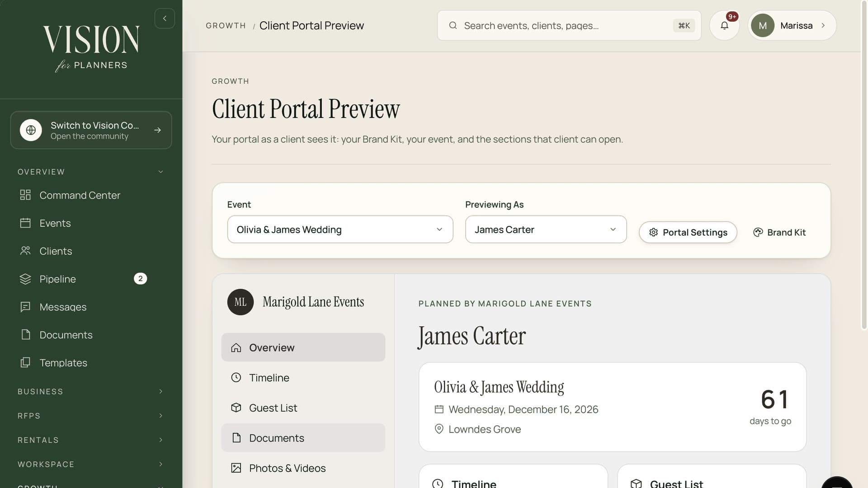Image resolution: width=868 pixels, height=488 pixels.
Task: Click the Growth breadcrumb link
Action: point(226,26)
